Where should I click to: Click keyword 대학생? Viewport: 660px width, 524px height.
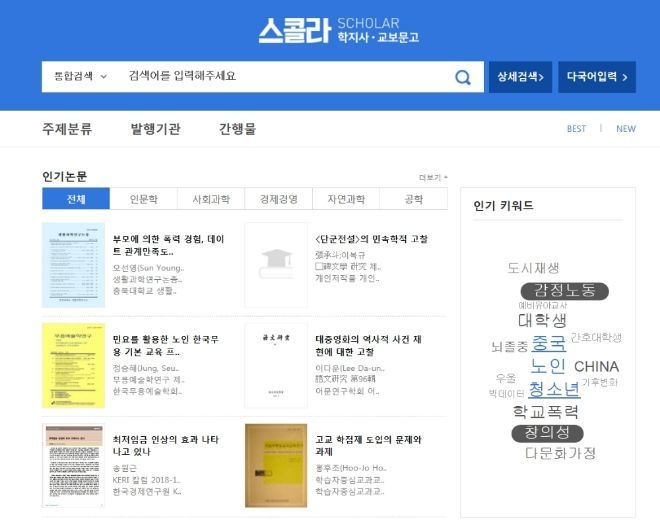pos(543,321)
